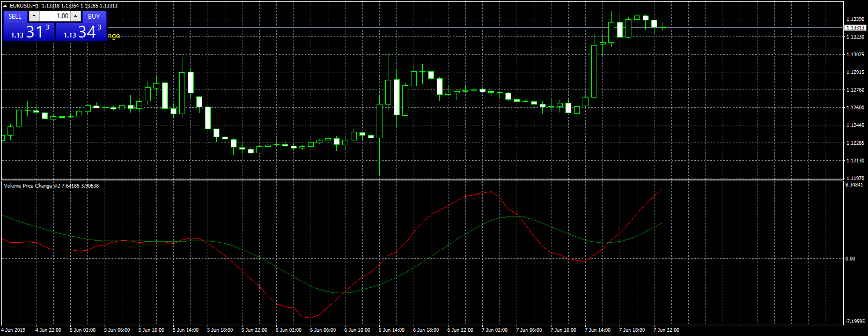Click the 5 Jun 18:00 time label

220,330
